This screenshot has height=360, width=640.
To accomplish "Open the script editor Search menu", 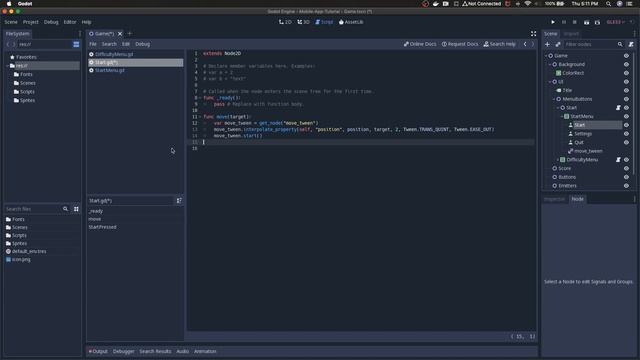I will click(x=109, y=44).
